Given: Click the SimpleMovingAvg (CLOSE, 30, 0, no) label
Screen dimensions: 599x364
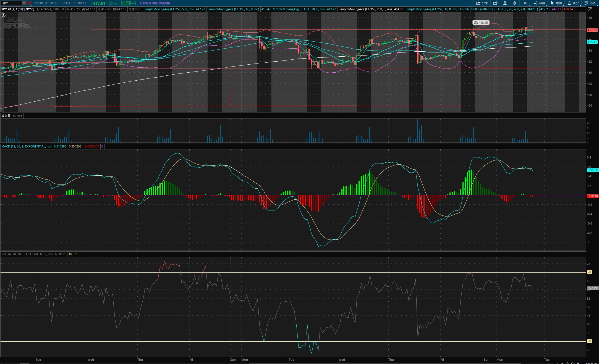Looking at the screenshot, I should 431,9.
